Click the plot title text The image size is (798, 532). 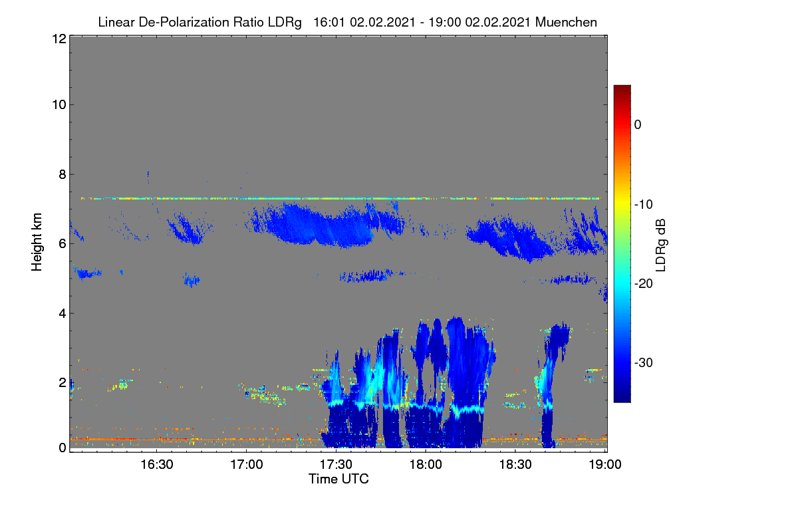point(347,22)
